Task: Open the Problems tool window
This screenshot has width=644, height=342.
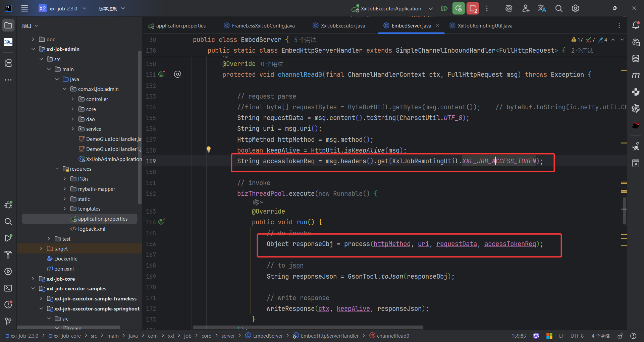Action: click(8, 304)
